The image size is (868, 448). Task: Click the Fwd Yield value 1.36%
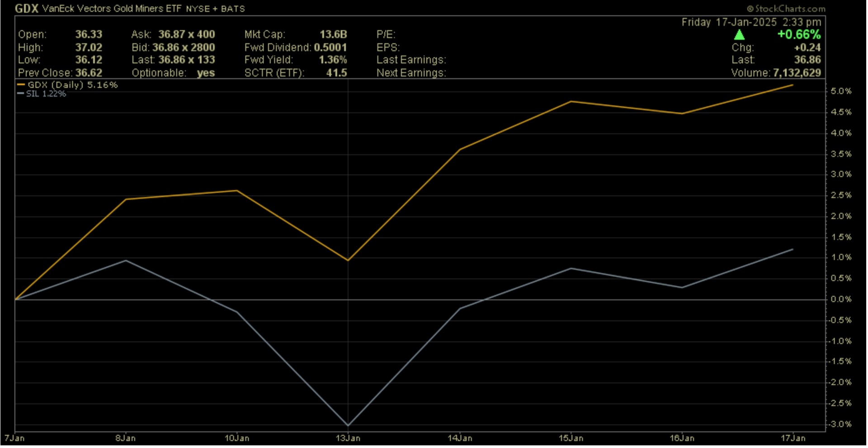click(x=333, y=60)
